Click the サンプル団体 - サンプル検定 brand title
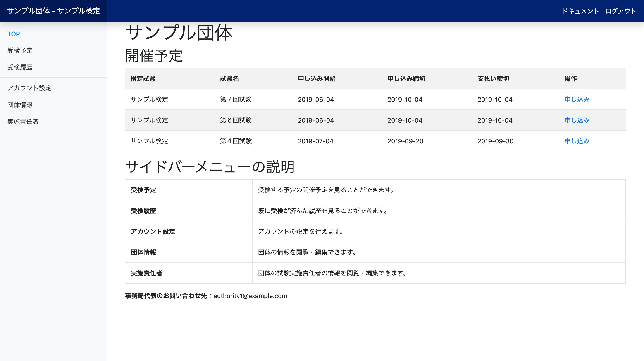The height and width of the screenshot is (361, 644). click(53, 11)
